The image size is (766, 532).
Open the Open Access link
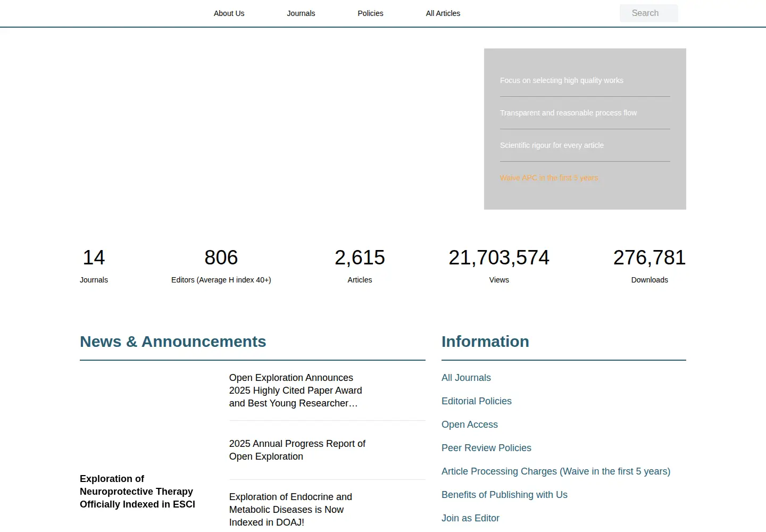pyautogui.click(x=470, y=425)
